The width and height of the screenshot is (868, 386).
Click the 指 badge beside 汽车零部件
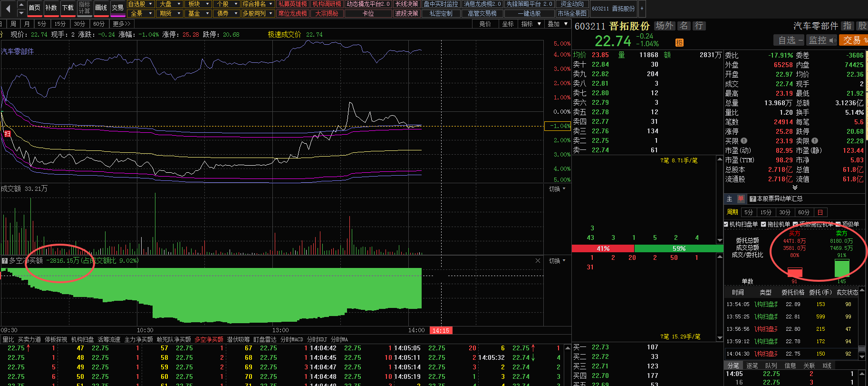click(x=847, y=26)
